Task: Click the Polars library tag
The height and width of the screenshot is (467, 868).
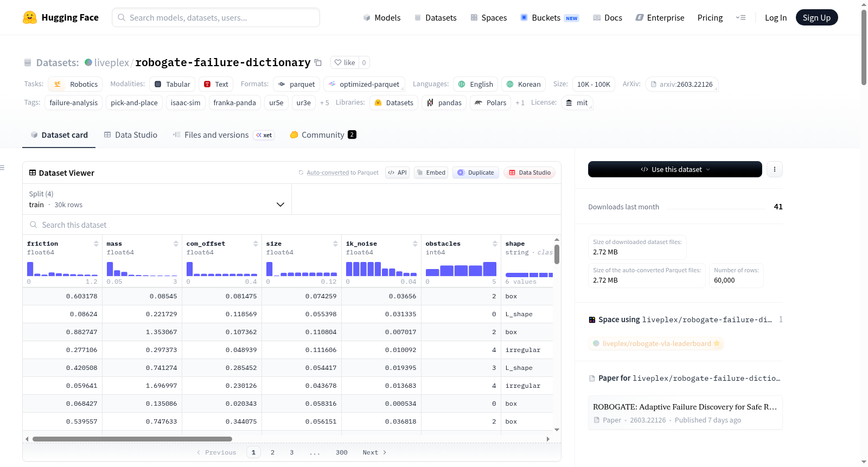Action: pyautogui.click(x=490, y=103)
